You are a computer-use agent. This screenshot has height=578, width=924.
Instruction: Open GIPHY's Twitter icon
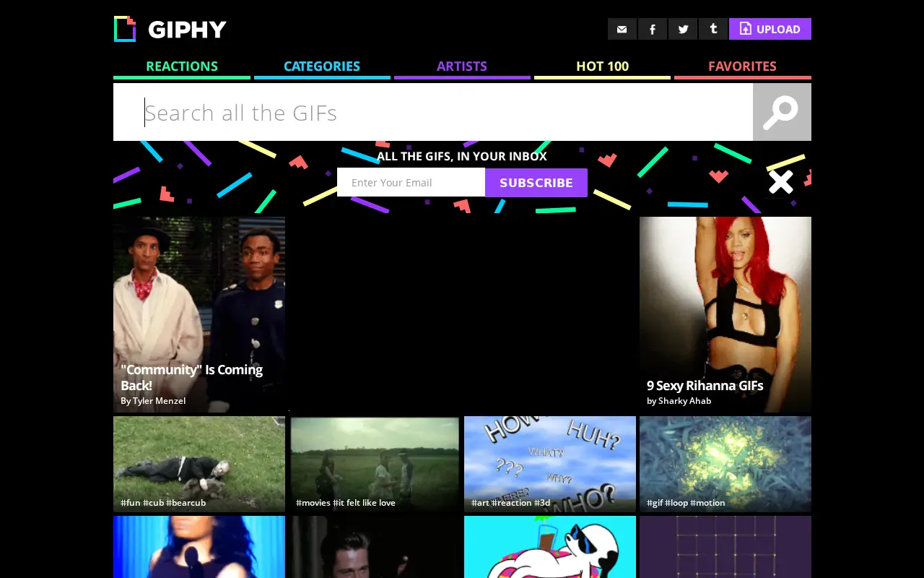click(683, 29)
